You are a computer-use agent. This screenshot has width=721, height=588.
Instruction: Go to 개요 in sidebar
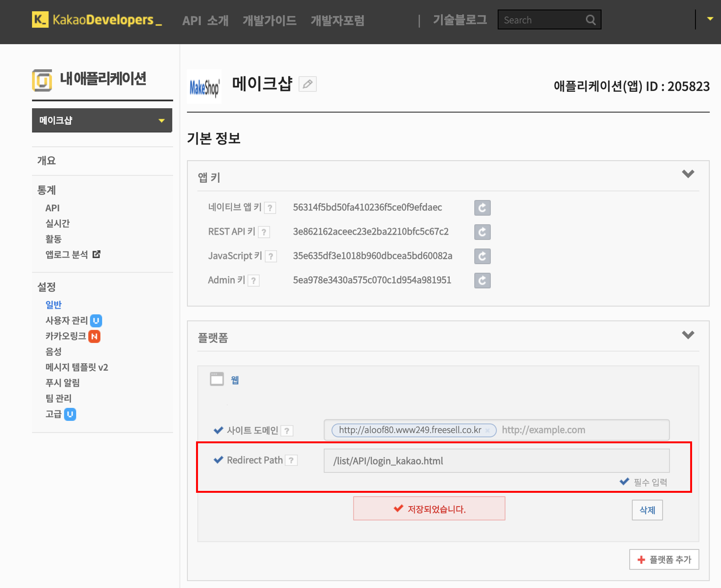click(46, 161)
